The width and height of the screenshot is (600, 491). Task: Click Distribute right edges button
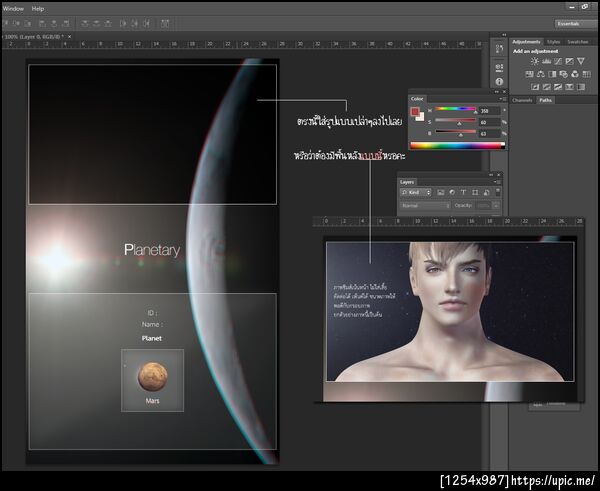coord(146,24)
